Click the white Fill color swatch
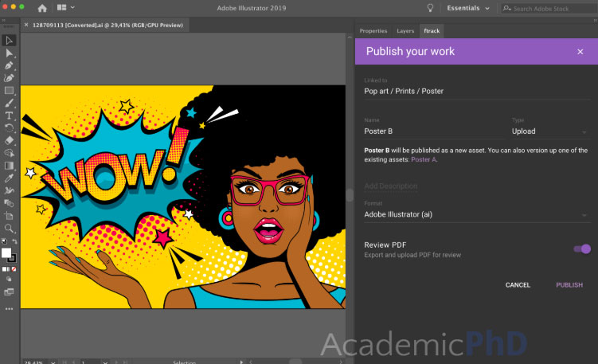The width and height of the screenshot is (598, 364). point(7,253)
